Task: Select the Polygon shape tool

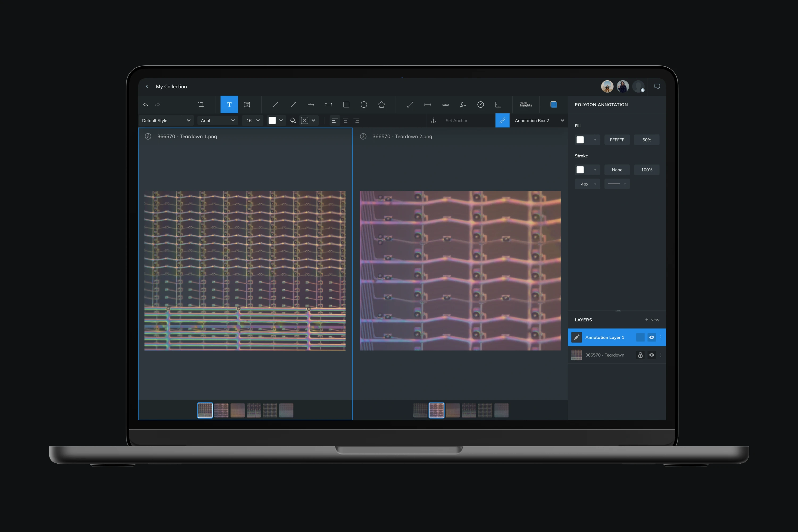Action: [381, 105]
